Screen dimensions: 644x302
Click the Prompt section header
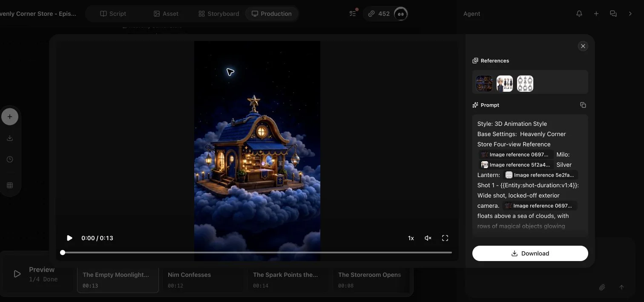point(486,105)
